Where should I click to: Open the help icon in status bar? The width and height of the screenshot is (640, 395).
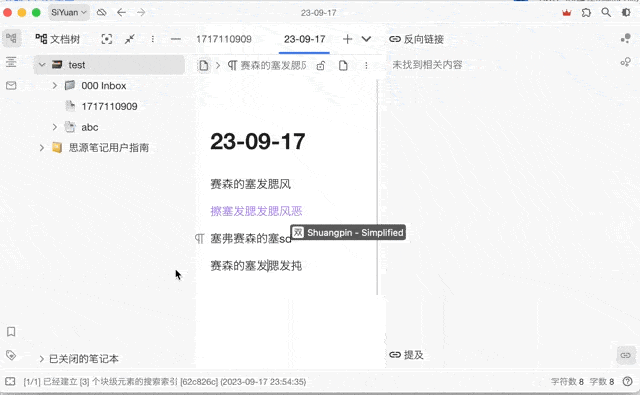click(x=628, y=382)
